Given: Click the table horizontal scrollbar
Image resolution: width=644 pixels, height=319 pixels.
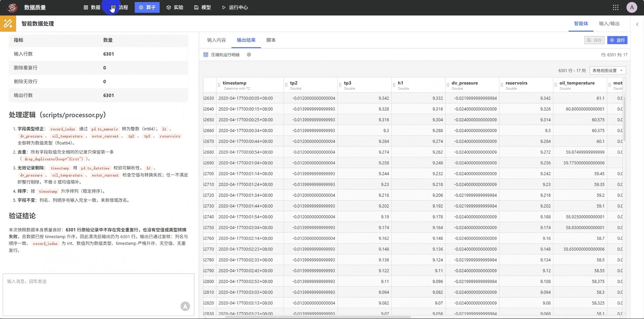Looking at the screenshot, I should click(x=318, y=317).
